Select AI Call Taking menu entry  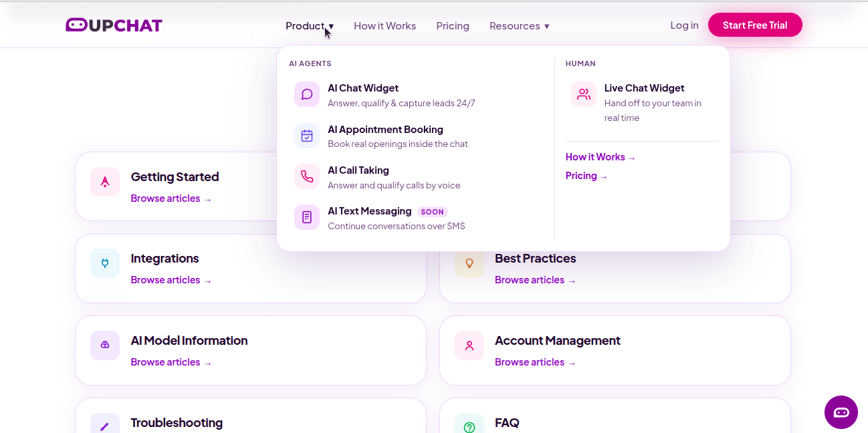tap(415, 177)
